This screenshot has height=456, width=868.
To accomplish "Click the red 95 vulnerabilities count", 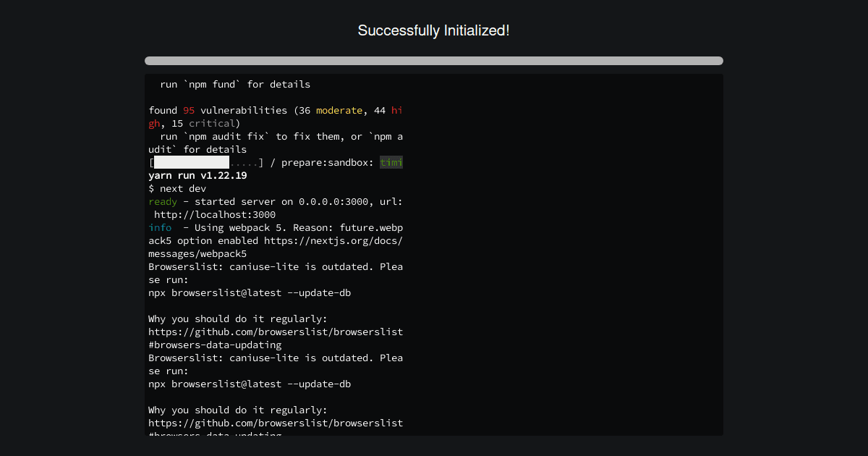I will click(x=189, y=110).
